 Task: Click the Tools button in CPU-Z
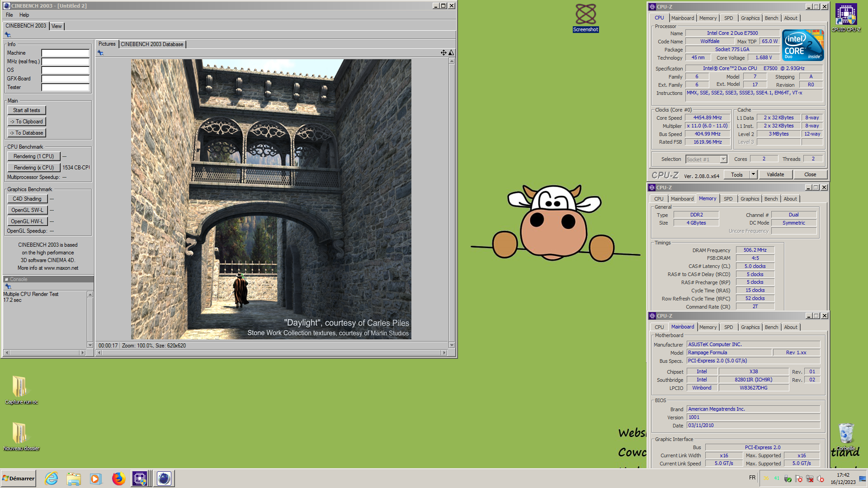pyautogui.click(x=737, y=174)
